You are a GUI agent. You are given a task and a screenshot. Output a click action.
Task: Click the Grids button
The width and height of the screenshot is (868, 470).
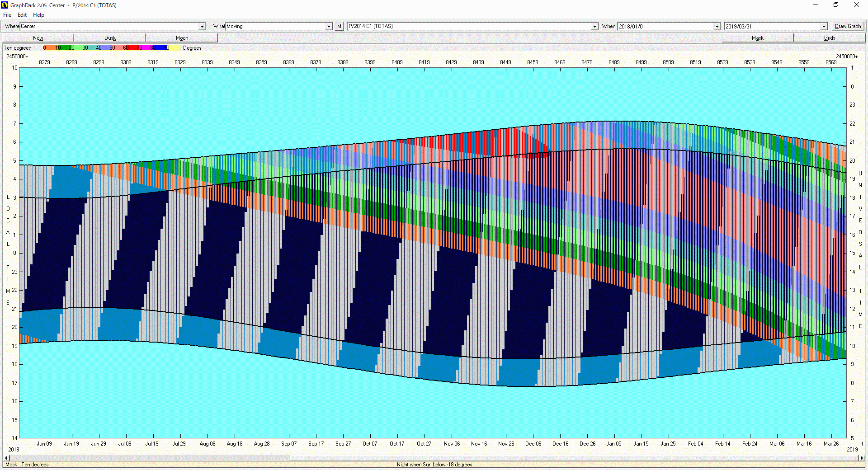[x=829, y=38]
